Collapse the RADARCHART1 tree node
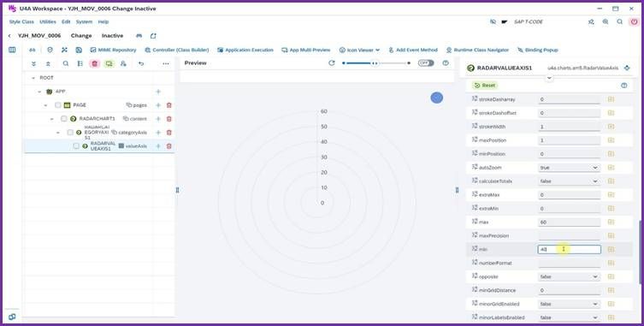 [52, 119]
